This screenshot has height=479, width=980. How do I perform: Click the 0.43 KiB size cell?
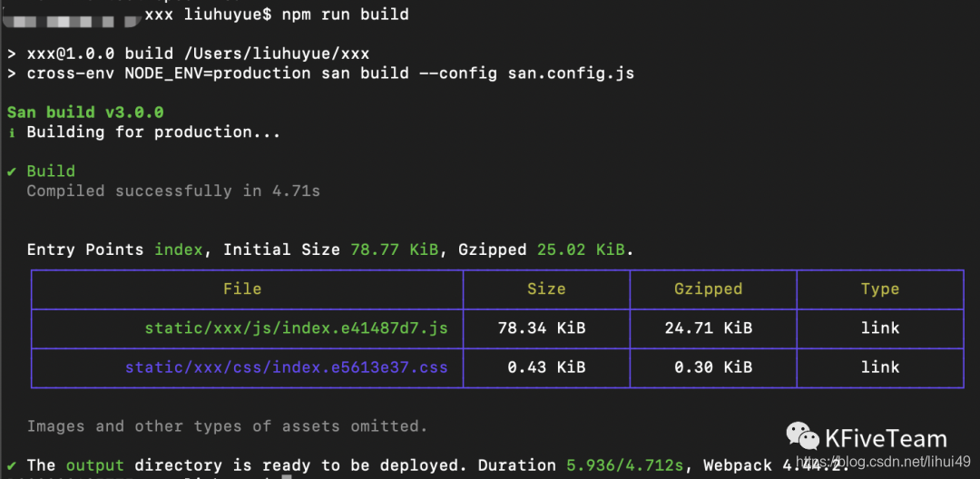pyautogui.click(x=546, y=367)
